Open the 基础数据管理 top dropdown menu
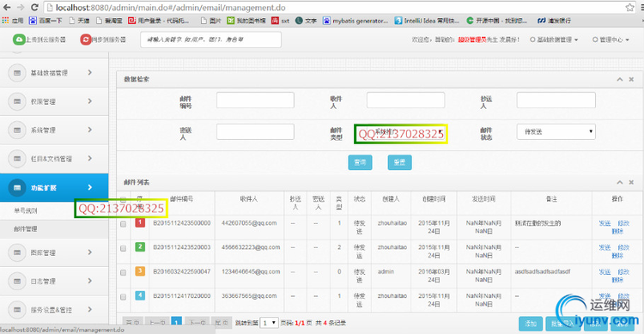Screen dimensions: 644x334 554,39
